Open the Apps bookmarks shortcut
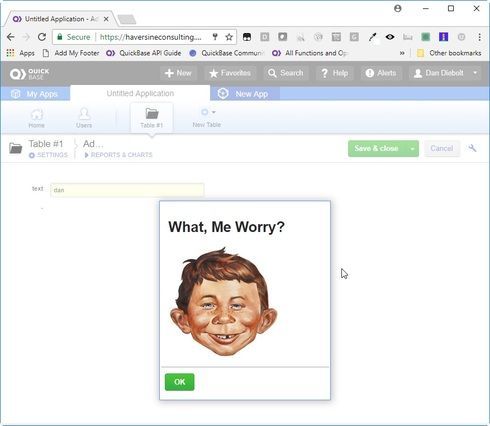490x426 pixels. pos(20,53)
